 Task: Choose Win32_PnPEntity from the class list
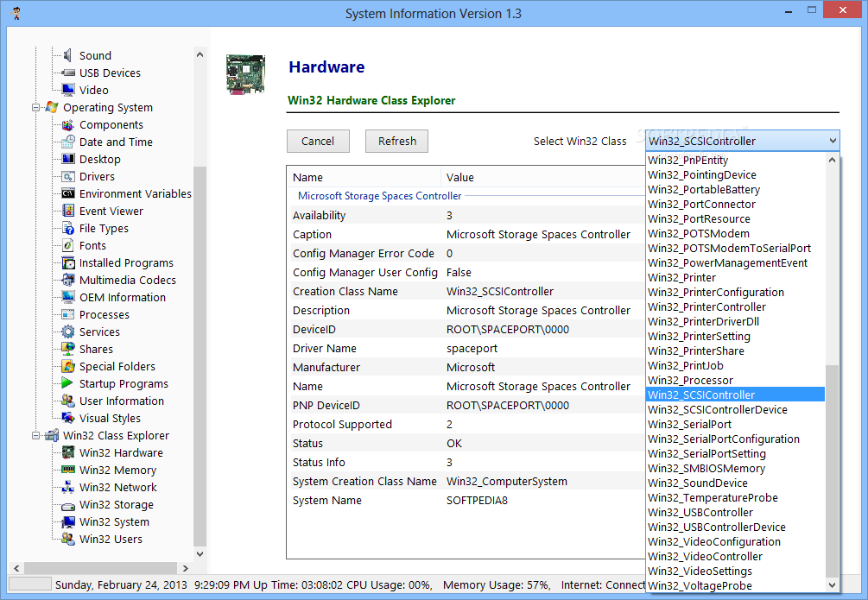pos(735,160)
